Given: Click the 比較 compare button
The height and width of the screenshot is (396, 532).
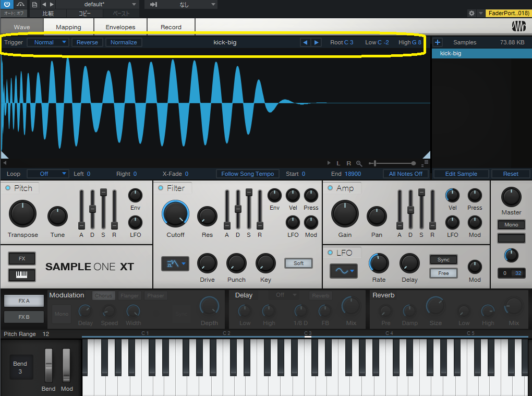Looking at the screenshot, I should point(48,13).
